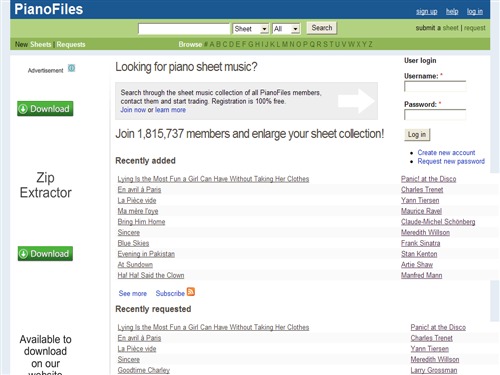Focus the search text field
Image resolution: width=500 pixels, height=375 pixels.
coord(184,29)
